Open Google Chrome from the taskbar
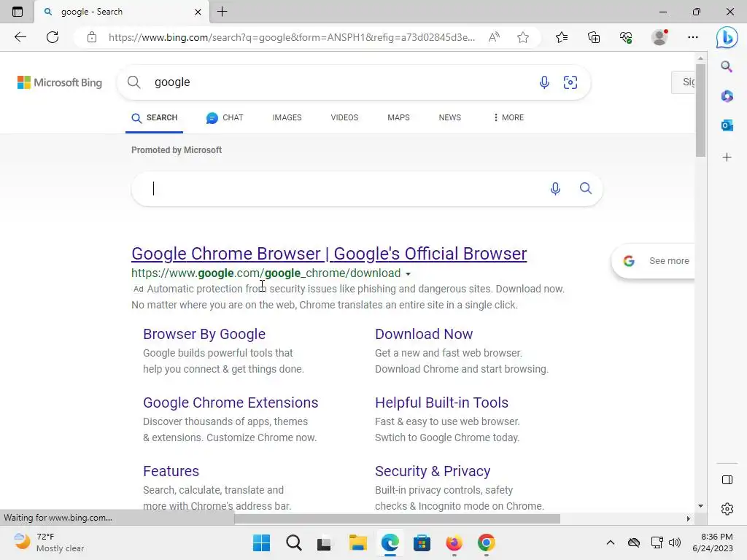Viewport: 747px width, 560px height. 487,542
